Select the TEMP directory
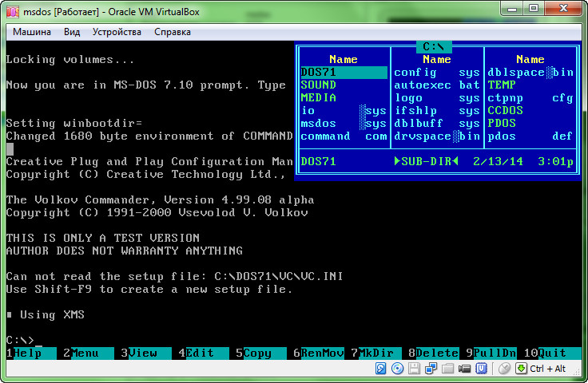This screenshot has height=383, width=588. (530, 85)
